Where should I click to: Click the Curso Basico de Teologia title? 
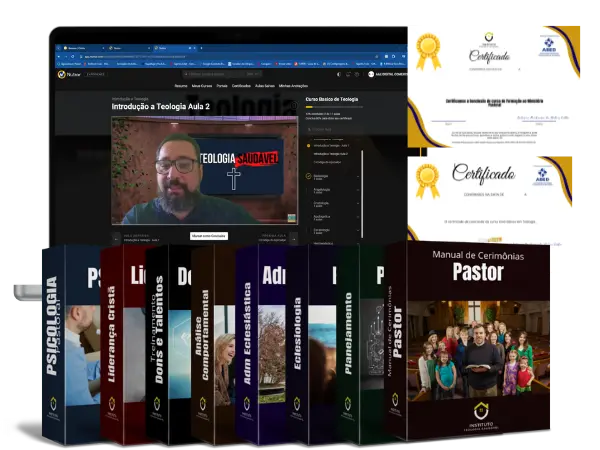tap(332, 99)
